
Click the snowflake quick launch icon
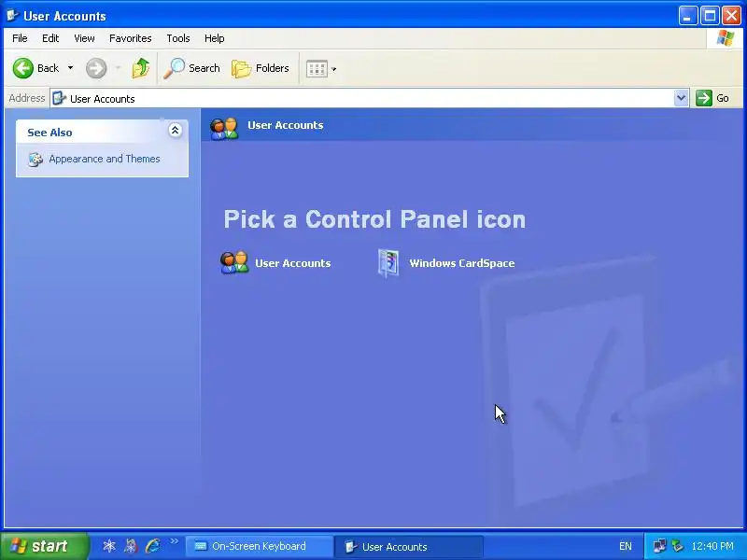(x=109, y=546)
